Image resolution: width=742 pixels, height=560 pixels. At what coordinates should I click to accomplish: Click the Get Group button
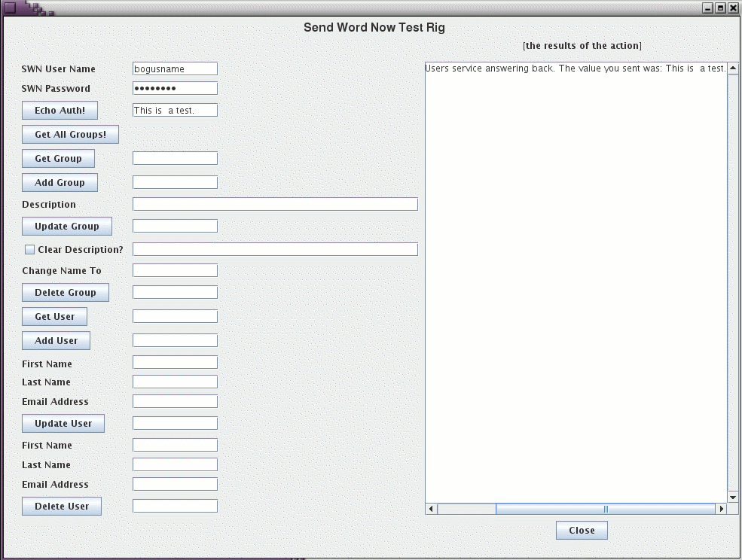click(x=58, y=158)
